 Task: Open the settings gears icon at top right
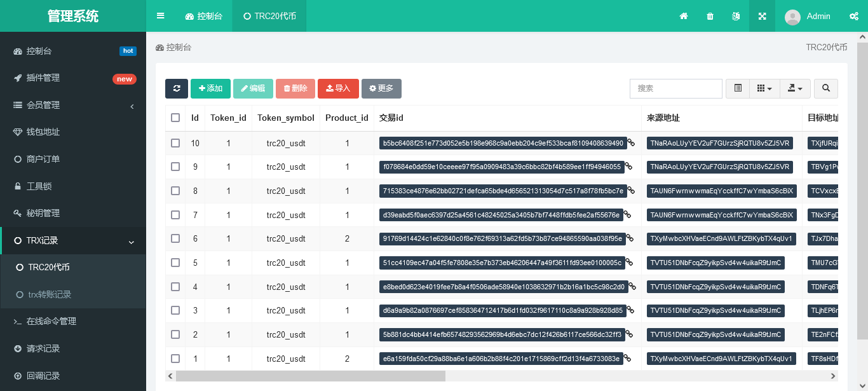tap(853, 16)
